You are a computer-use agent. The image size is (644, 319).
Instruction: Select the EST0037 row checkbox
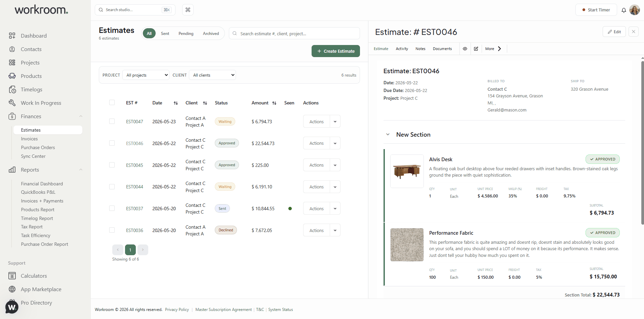click(x=112, y=208)
